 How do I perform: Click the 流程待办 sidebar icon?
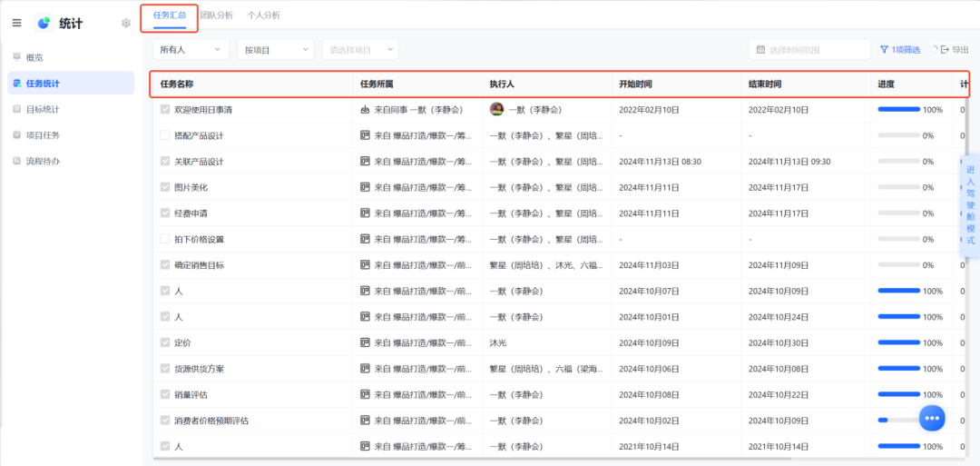pyautogui.click(x=17, y=161)
